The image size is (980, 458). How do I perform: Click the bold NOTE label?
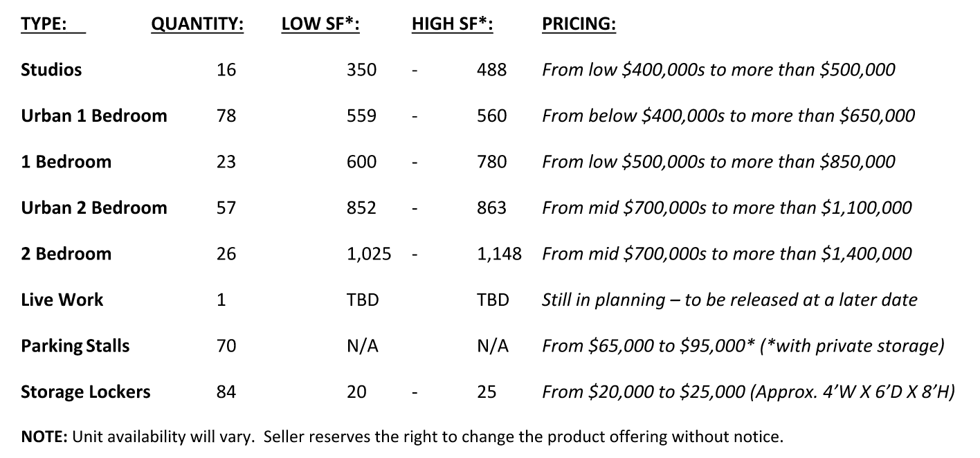tap(44, 437)
